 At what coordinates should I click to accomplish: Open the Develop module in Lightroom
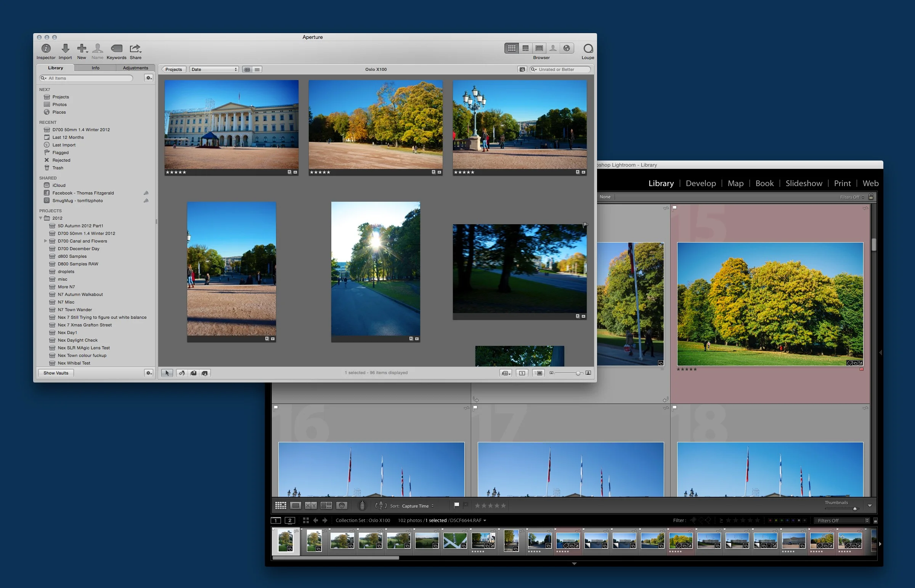[700, 183]
